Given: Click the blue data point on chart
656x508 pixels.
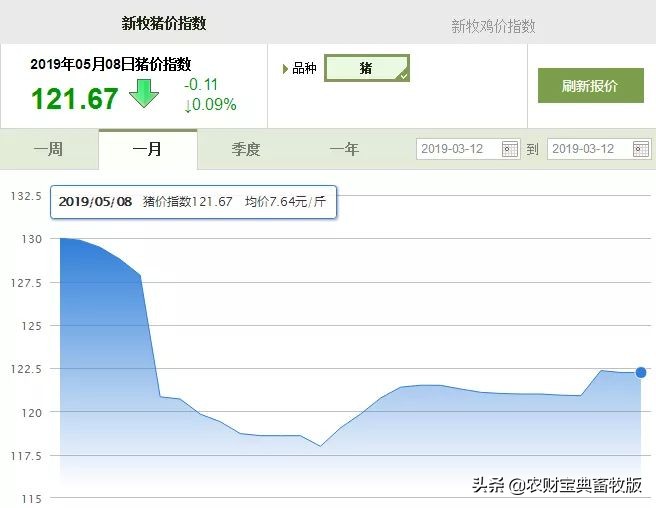Looking at the screenshot, I should (641, 372).
